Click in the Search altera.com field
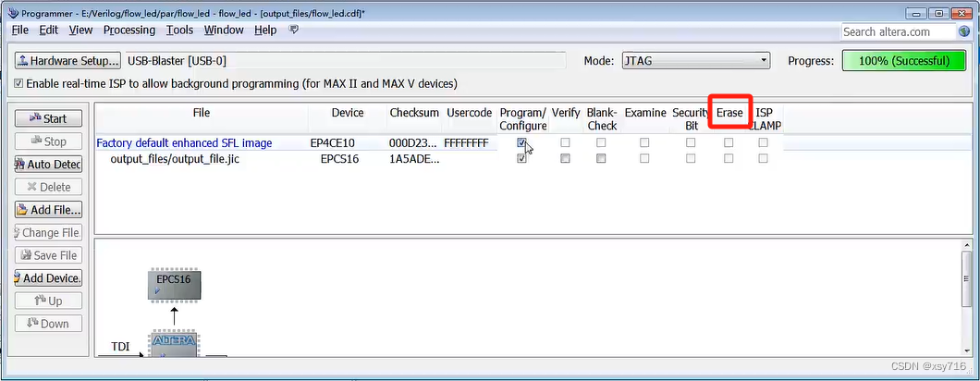Screen dimensions: 980x381 click(x=898, y=32)
